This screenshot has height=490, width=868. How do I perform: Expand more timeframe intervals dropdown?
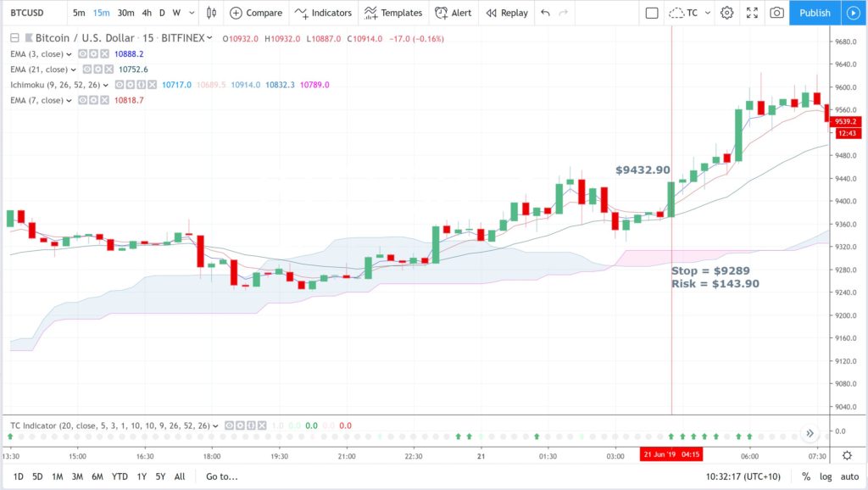(x=192, y=13)
